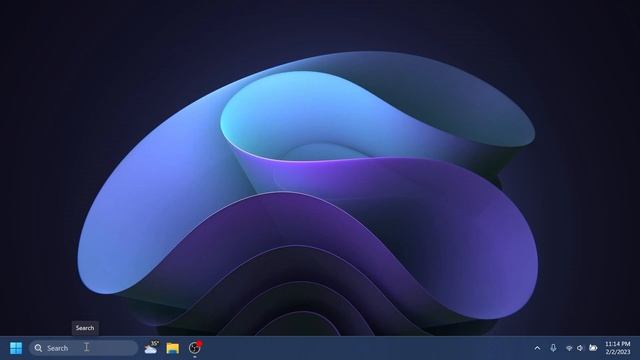This screenshot has width=640, height=360.
Task: Click the battery status icon
Action: 593,348
